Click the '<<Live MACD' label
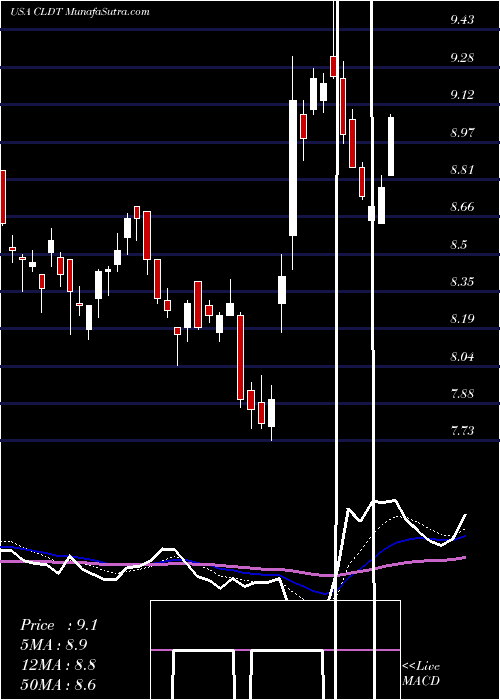 click(421, 674)
